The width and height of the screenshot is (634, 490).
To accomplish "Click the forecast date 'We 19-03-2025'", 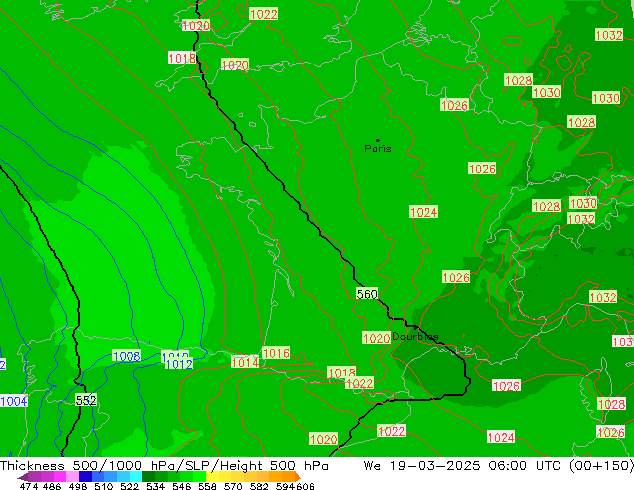I will click(422, 466).
